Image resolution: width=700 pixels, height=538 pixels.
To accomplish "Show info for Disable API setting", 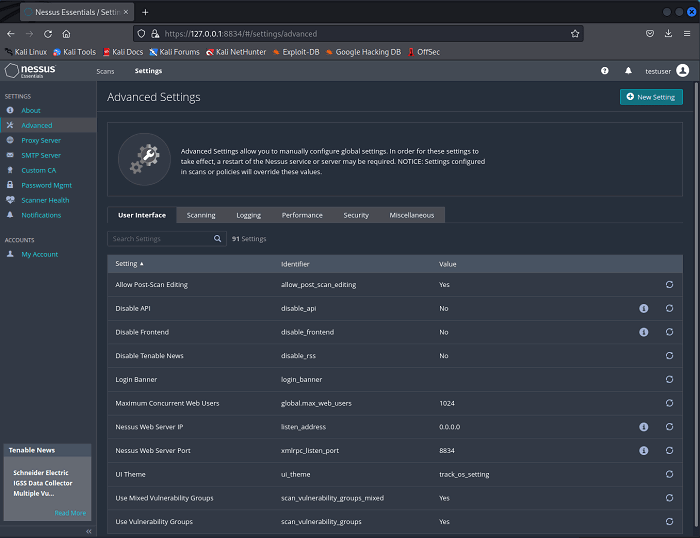I will click(x=644, y=308).
